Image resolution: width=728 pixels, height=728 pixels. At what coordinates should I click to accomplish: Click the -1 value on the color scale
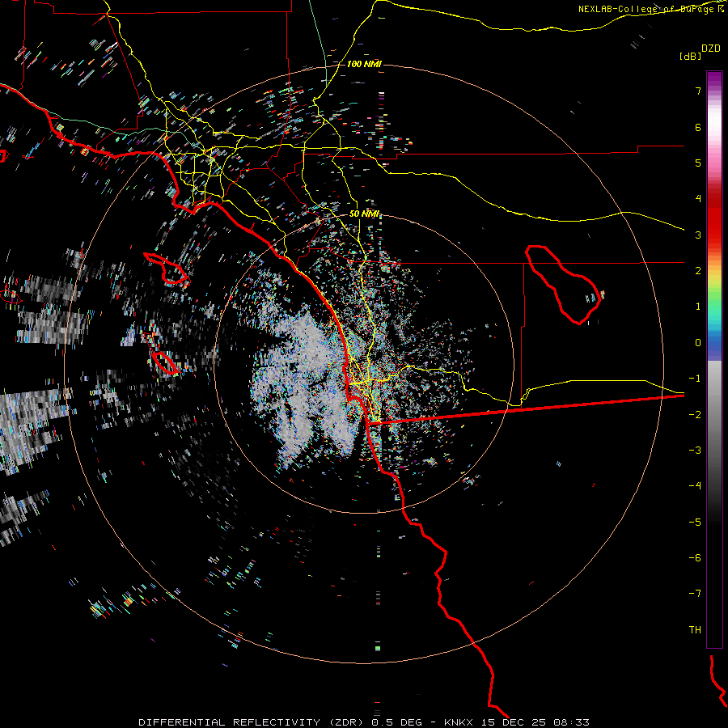click(695, 379)
